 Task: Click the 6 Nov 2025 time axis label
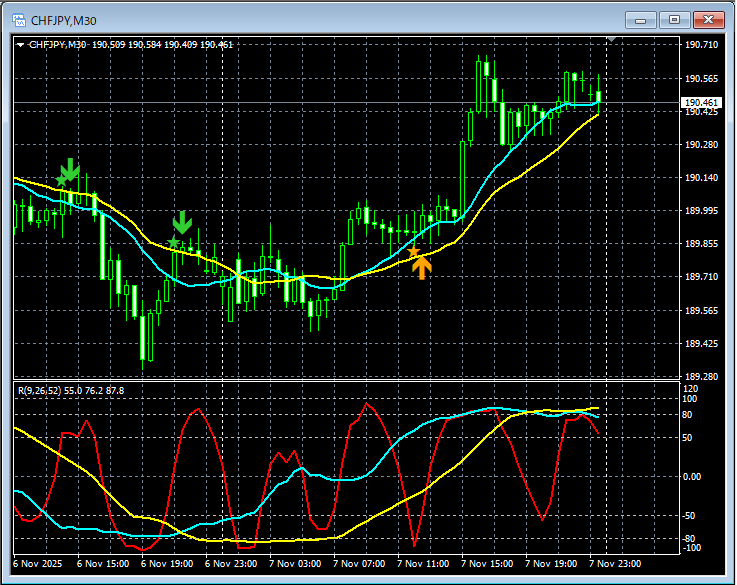point(38,563)
